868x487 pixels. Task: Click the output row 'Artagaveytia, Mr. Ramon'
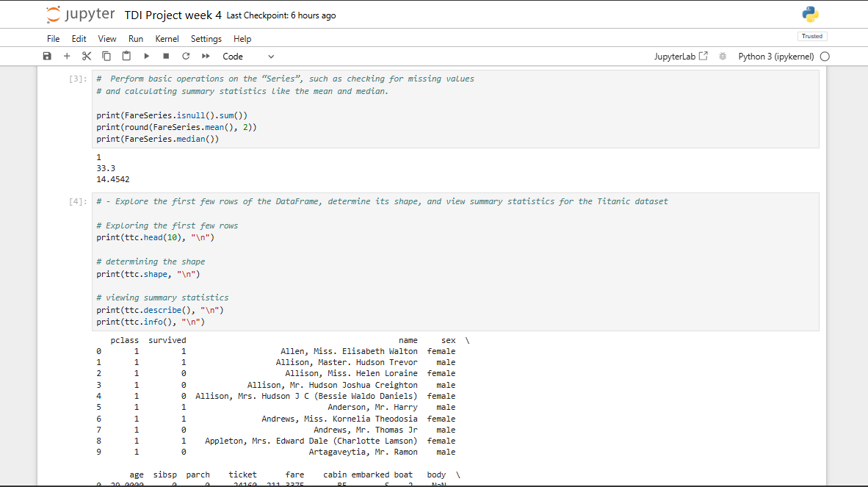(364, 452)
